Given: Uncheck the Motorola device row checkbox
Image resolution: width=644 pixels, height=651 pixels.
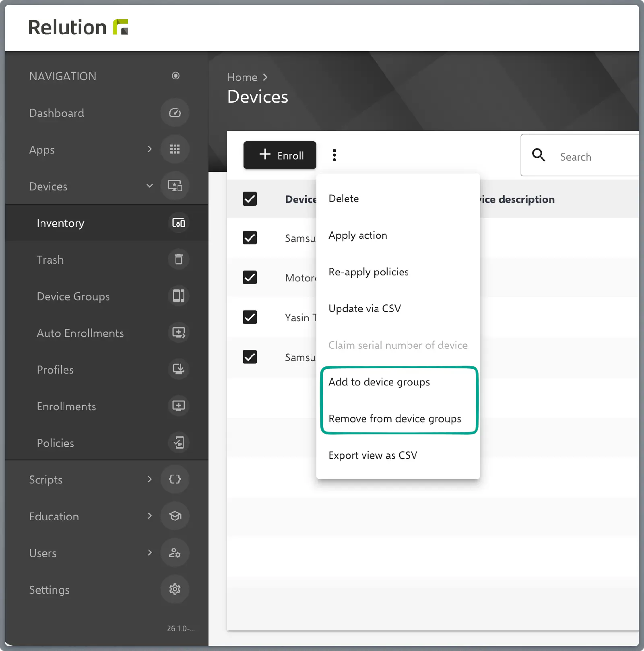Looking at the screenshot, I should 250,277.
